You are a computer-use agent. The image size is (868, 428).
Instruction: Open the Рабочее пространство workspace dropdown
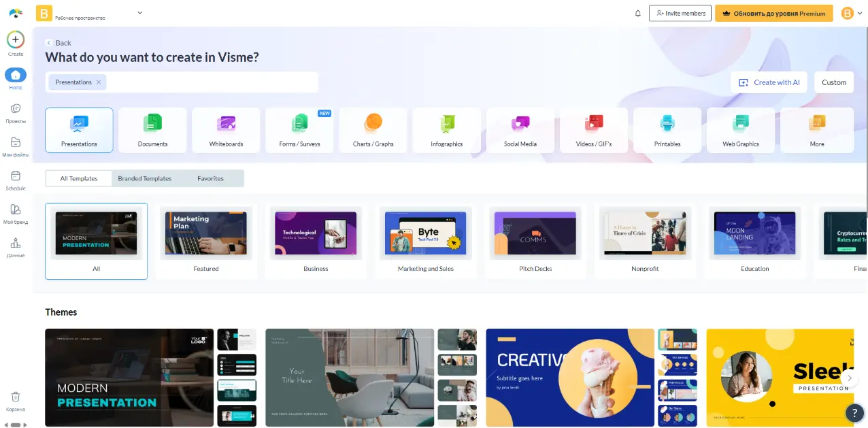click(139, 12)
